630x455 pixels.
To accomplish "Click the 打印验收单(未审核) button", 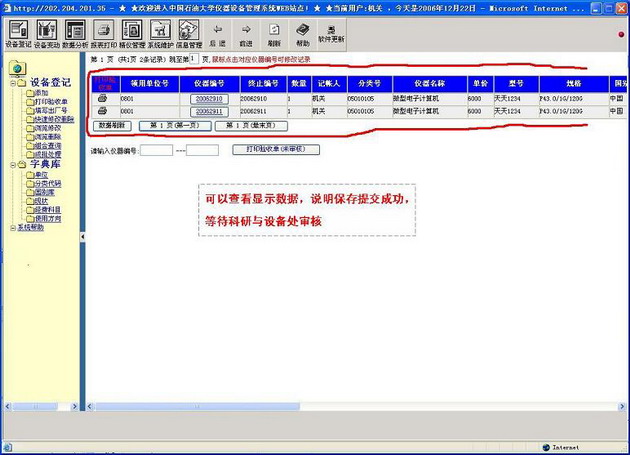I will tap(275, 149).
